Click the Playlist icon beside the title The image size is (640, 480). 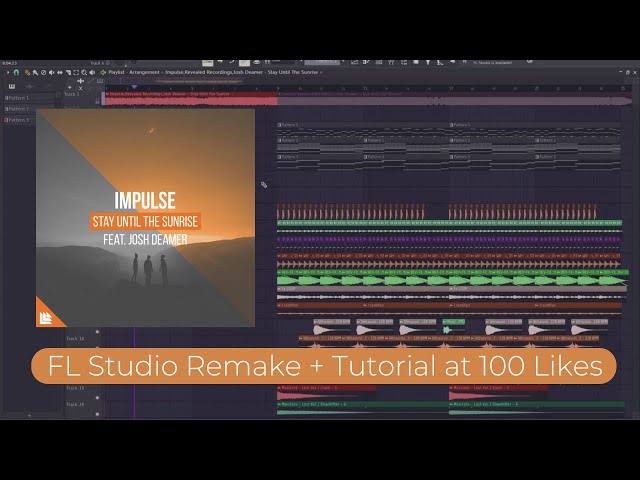pyautogui.click(x=103, y=72)
